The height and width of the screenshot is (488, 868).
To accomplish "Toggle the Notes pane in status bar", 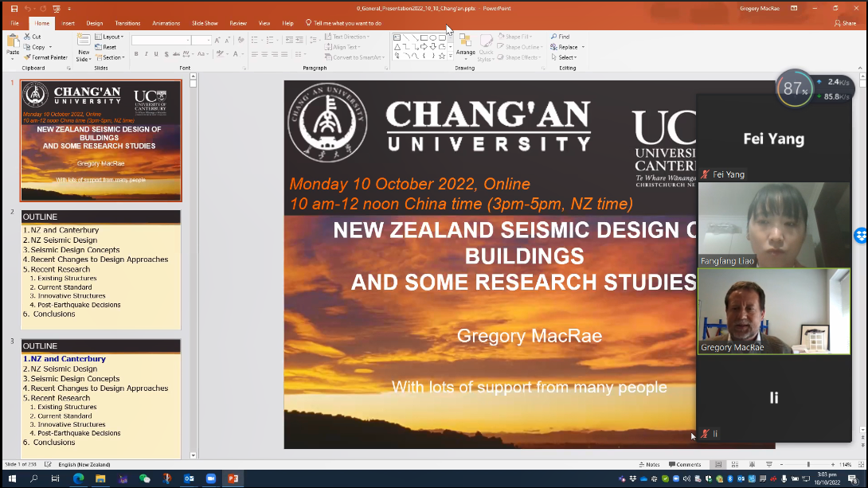I will click(649, 464).
